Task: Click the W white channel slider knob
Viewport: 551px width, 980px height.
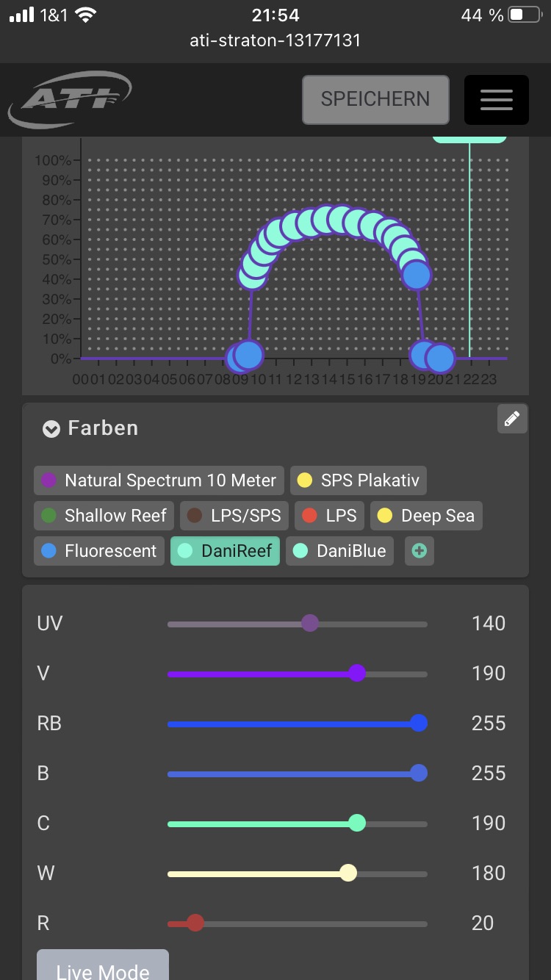Action: click(348, 873)
